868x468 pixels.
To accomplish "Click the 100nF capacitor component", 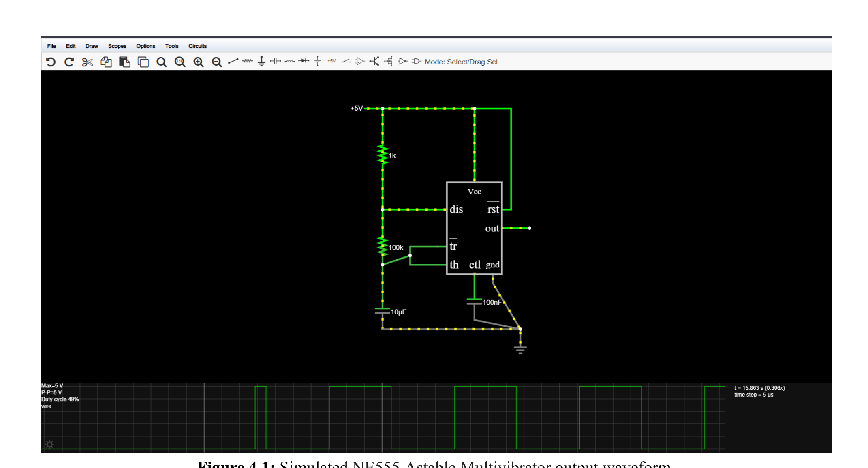I will click(474, 301).
